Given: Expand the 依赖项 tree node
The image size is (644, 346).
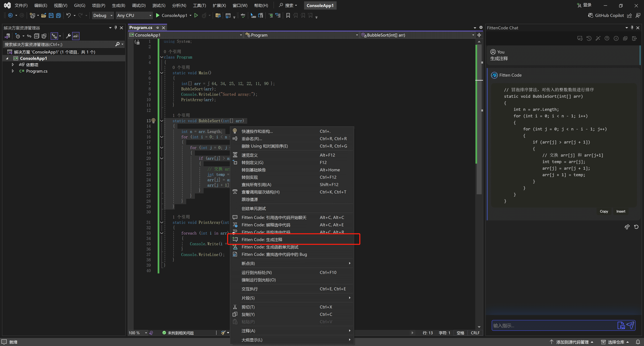Looking at the screenshot, I should [x=13, y=65].
